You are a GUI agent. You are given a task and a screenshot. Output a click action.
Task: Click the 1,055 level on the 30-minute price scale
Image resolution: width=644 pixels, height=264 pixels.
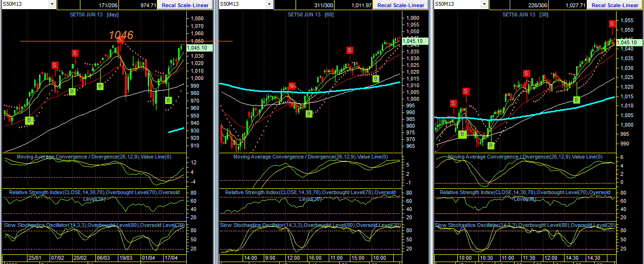coord(626,21)
